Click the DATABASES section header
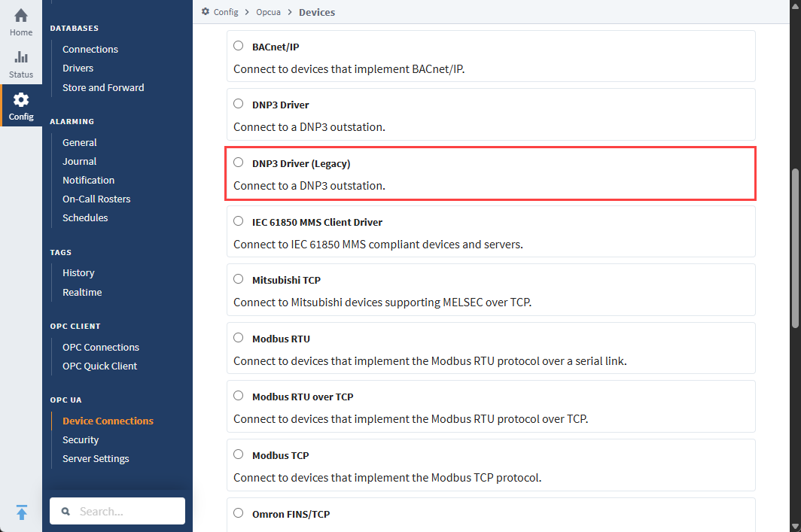The image size is (801, 532). pos(74,28)
